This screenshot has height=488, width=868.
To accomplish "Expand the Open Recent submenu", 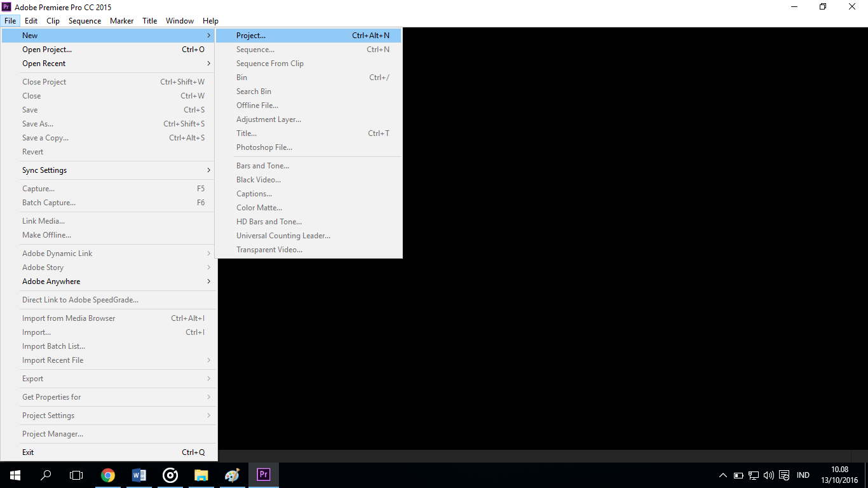I will pyautogui.click(x=109, y=64).
